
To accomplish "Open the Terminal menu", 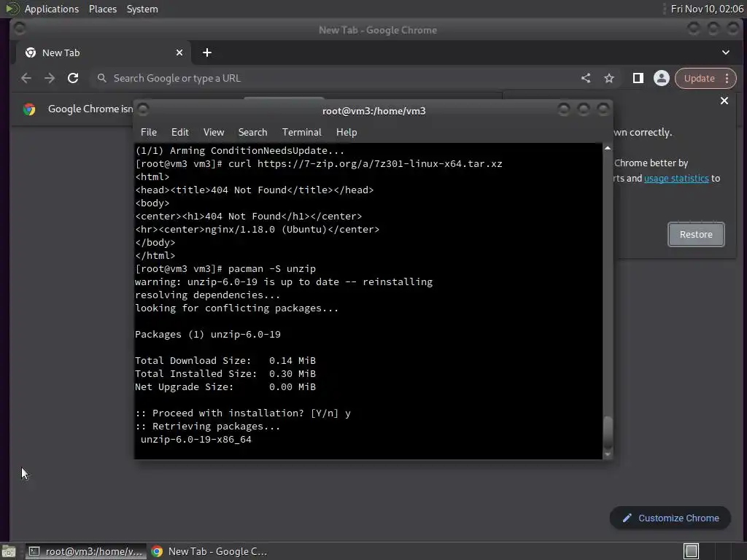I will (x=301, y=132).
